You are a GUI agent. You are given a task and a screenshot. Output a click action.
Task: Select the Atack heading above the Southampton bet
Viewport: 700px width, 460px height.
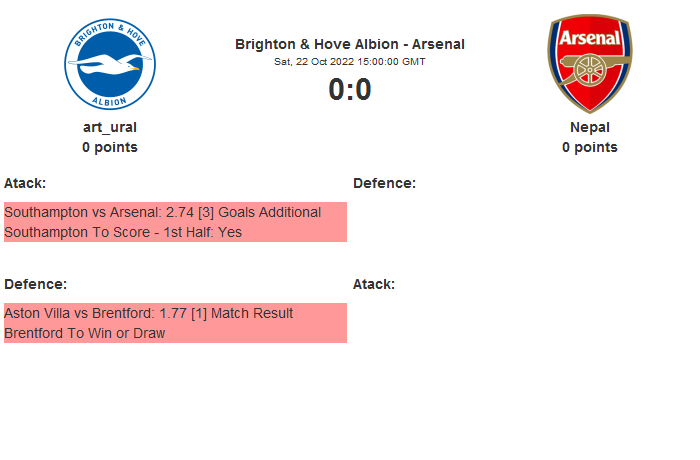point(25,183)
